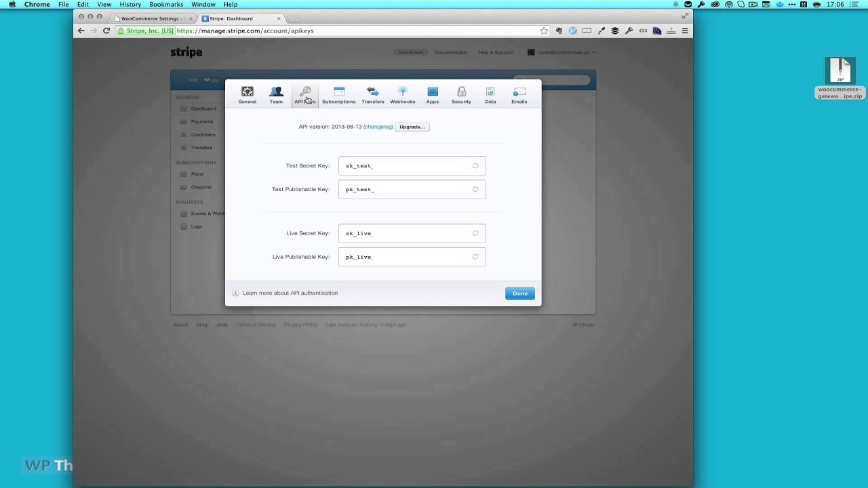Click the CSS extension icon

point(643,30)
